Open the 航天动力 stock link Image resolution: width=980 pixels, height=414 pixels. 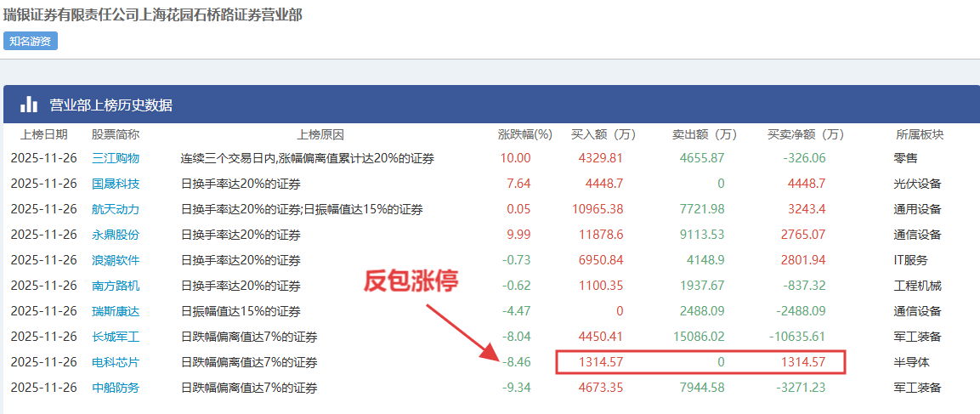click(116, 209)
